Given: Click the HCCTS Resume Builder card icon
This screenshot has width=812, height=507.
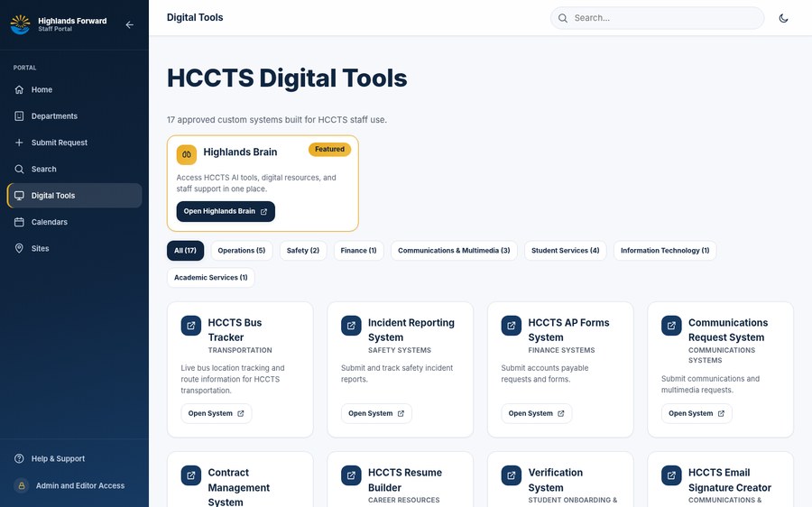Looking at the screenshot, I should pyautogui.click(x=351, y=475).
